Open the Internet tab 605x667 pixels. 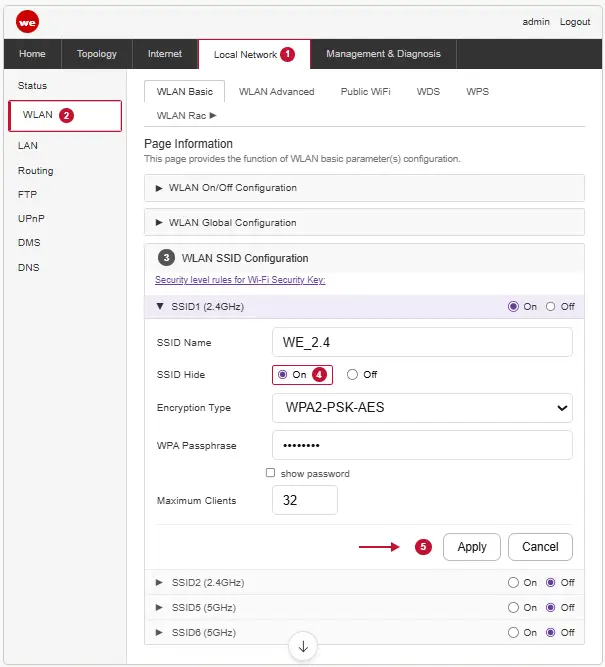[x=165, y=54]
